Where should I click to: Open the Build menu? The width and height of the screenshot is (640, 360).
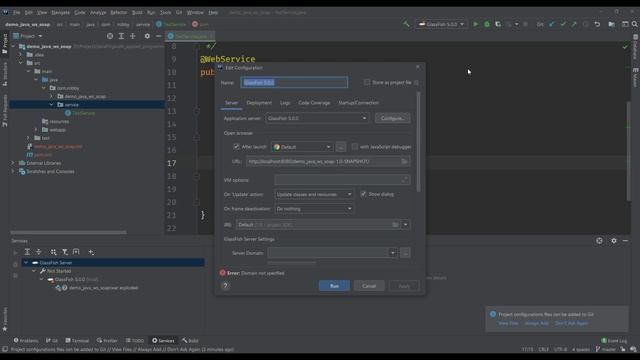(137, 13)
